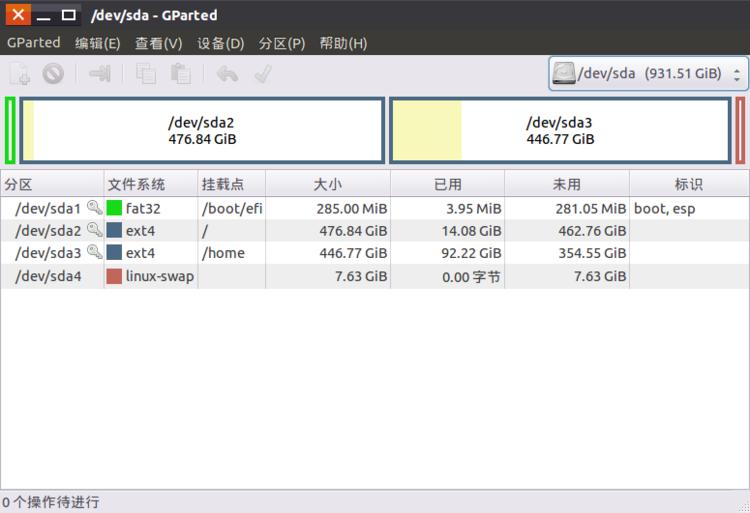The image size is (750, 513).
Task: Select the /dev/sda2 block in disk map
Action: (x=201, y=130)
